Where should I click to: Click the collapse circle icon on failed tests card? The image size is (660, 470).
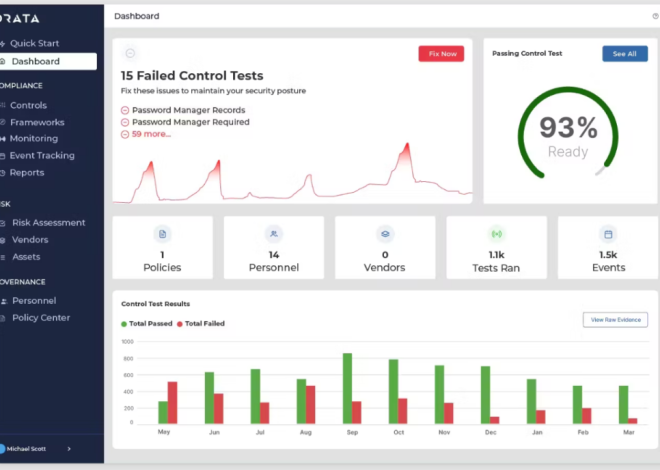click(130, 53)
